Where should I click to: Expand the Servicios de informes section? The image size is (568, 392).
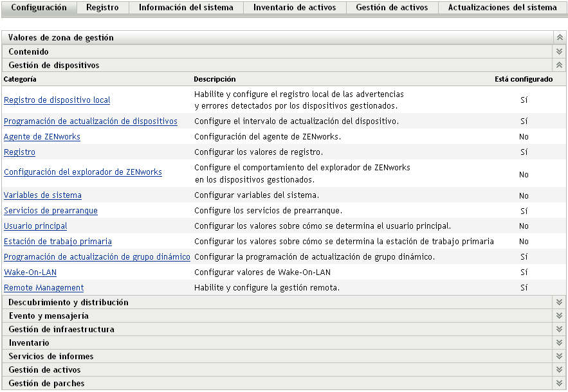[x=559, y=356]
